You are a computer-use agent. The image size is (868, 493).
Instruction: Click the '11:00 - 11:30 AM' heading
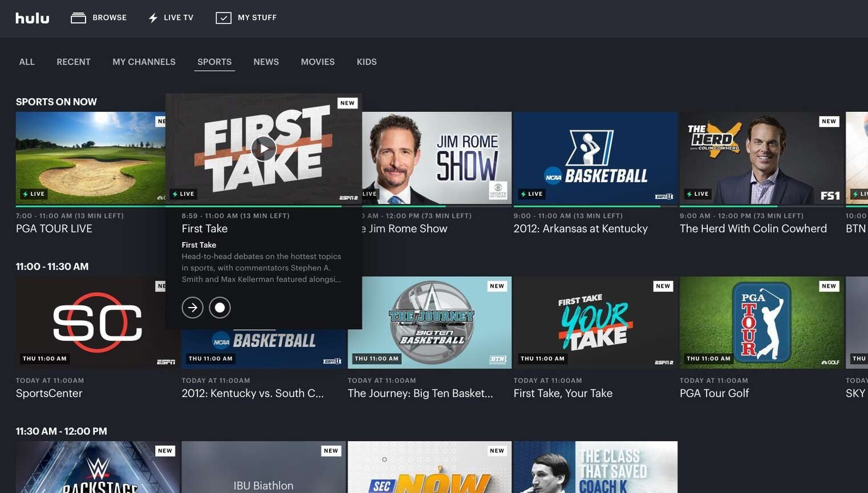[52, 266]
